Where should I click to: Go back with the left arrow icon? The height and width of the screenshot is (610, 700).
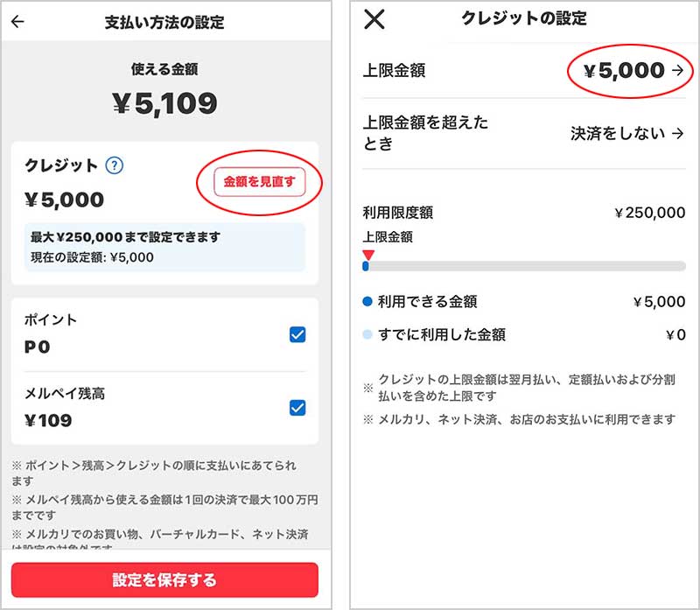click(17, 21)
